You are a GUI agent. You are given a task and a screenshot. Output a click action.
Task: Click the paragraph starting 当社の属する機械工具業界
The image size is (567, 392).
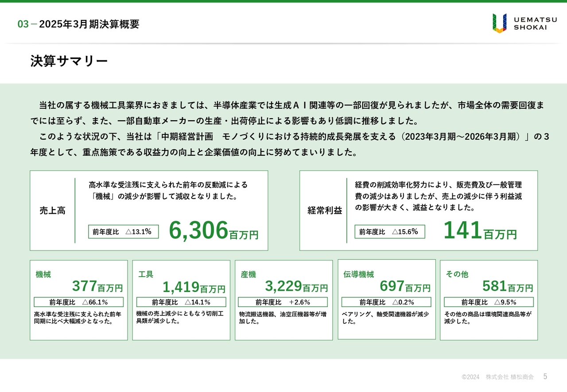287,113
